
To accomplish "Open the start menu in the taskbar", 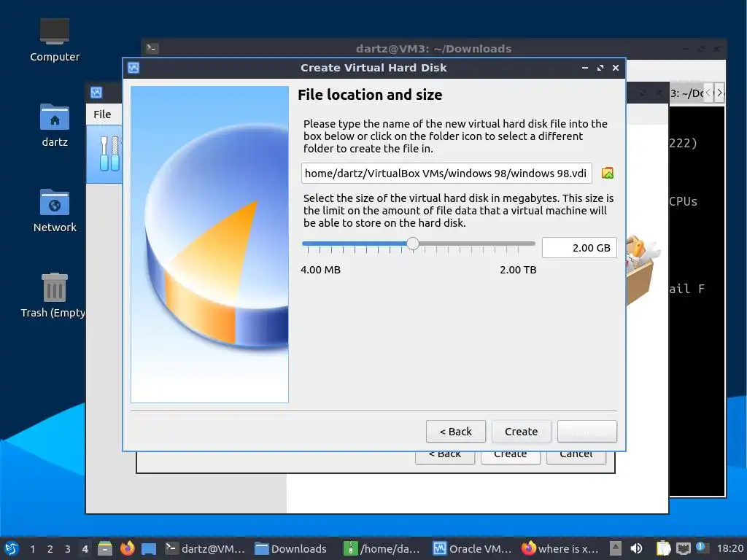I will coord(12,548).
